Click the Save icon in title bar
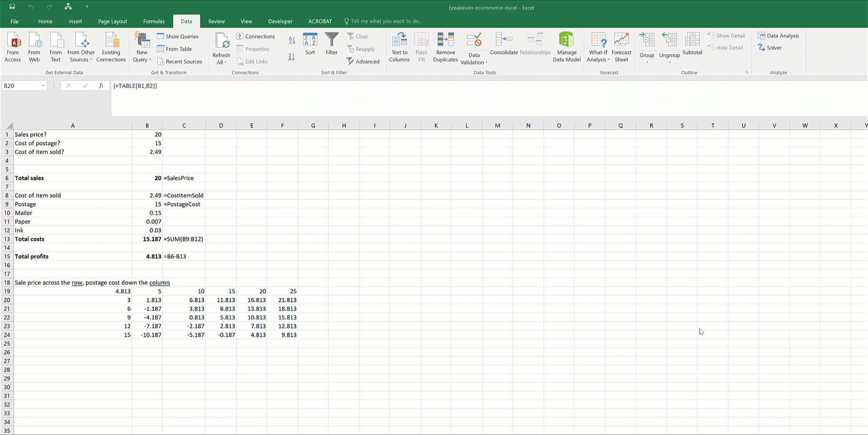The width and height of the screenshot is (868, 435). (12, 7)
